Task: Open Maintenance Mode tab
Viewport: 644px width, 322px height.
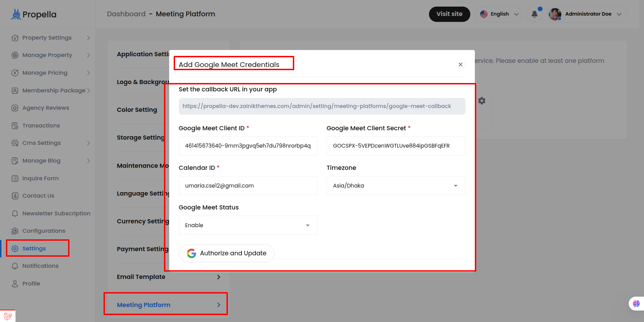Action: pyautogui.click(x=143, y=166)
